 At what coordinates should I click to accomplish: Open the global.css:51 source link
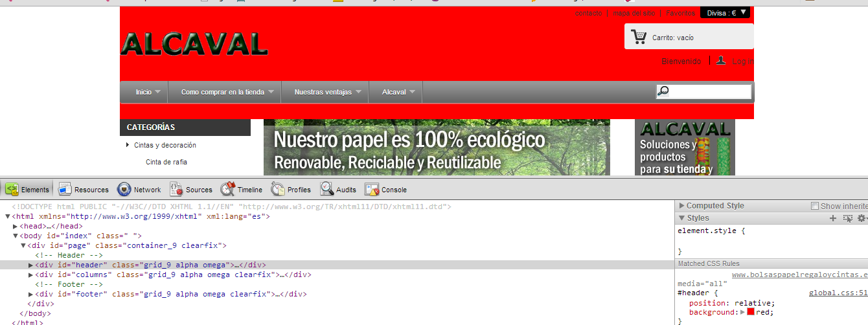point(838,293)
